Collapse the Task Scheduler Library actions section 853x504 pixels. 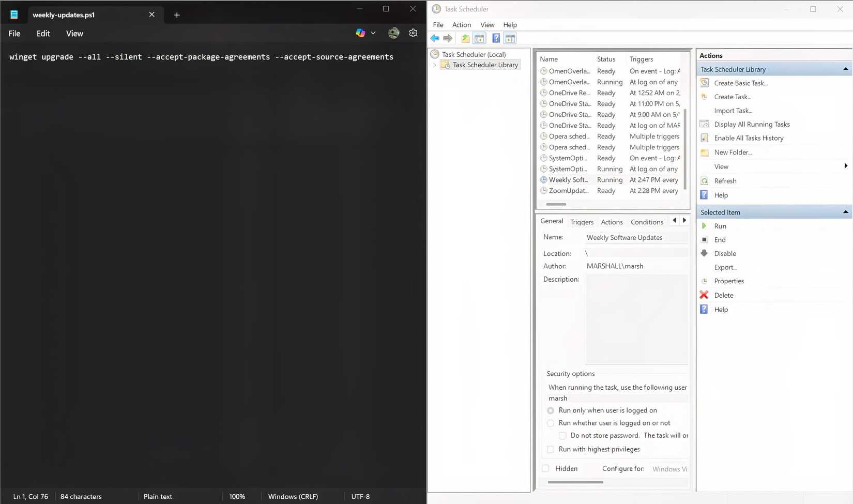coord(845,69)
